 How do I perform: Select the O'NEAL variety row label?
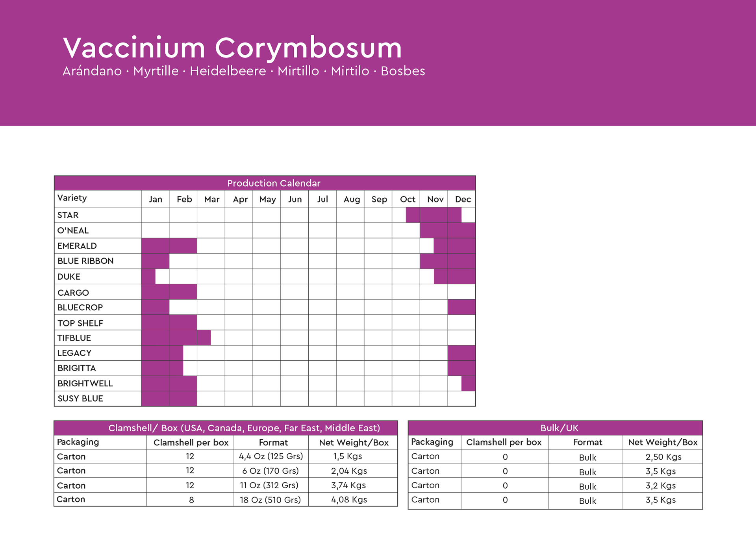(x=73, y=230)
